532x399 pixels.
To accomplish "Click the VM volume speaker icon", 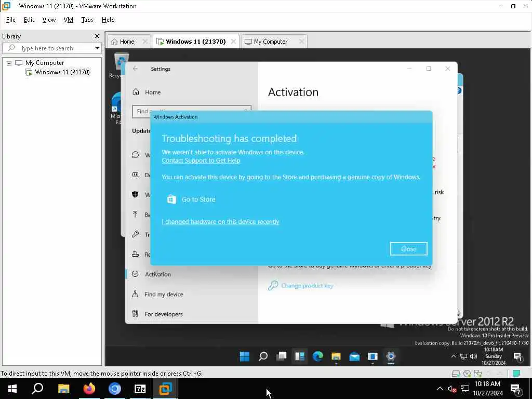I will [x=473, y=356].
